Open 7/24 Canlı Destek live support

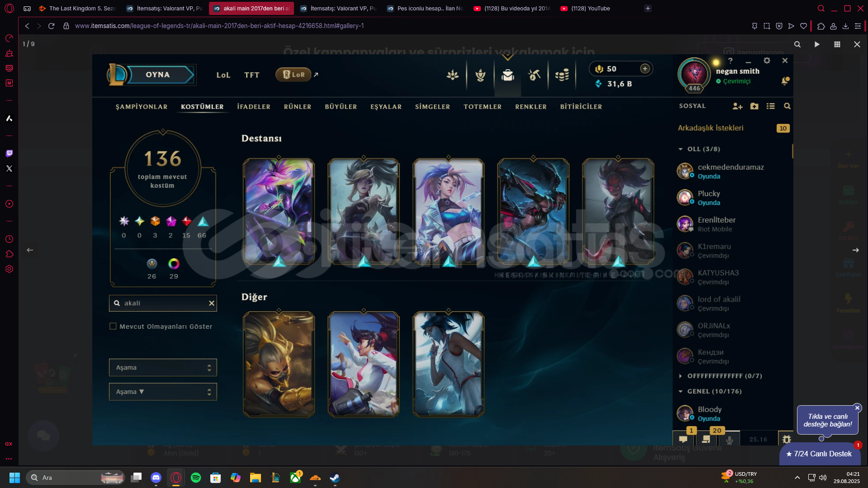point(819,454)
